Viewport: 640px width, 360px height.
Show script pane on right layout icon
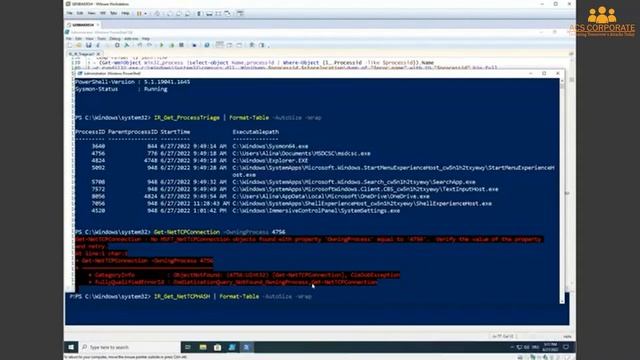point(229,45)
